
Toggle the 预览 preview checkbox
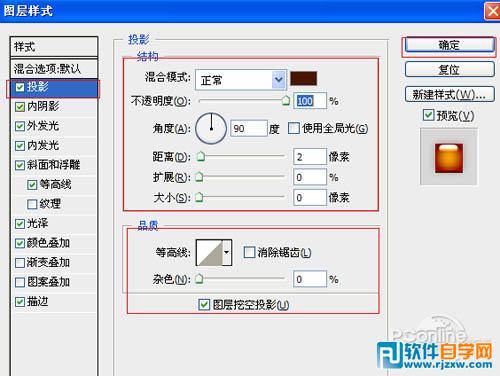[428, 115]
